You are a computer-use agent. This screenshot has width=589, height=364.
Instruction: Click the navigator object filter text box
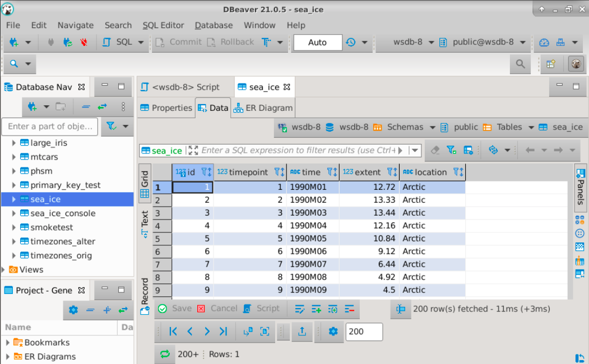[50, 127]
